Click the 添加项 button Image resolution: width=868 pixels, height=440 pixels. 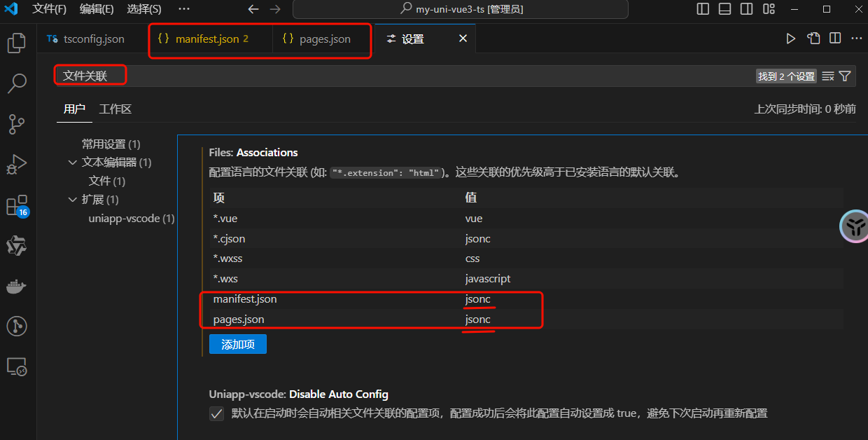[x=238, y=344]
